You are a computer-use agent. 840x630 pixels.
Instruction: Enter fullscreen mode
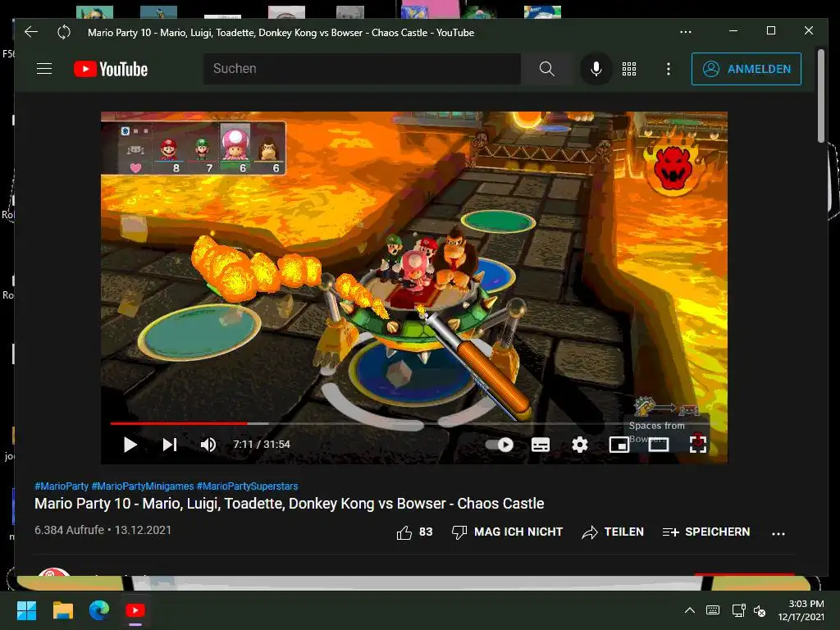click(697, 444)
